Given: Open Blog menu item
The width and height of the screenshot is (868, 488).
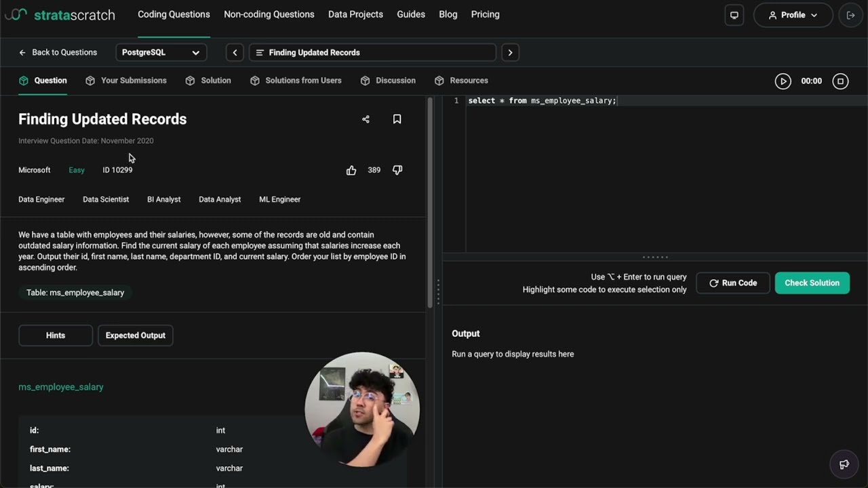Looking at the screenshot, I should [x=448, y=14].
